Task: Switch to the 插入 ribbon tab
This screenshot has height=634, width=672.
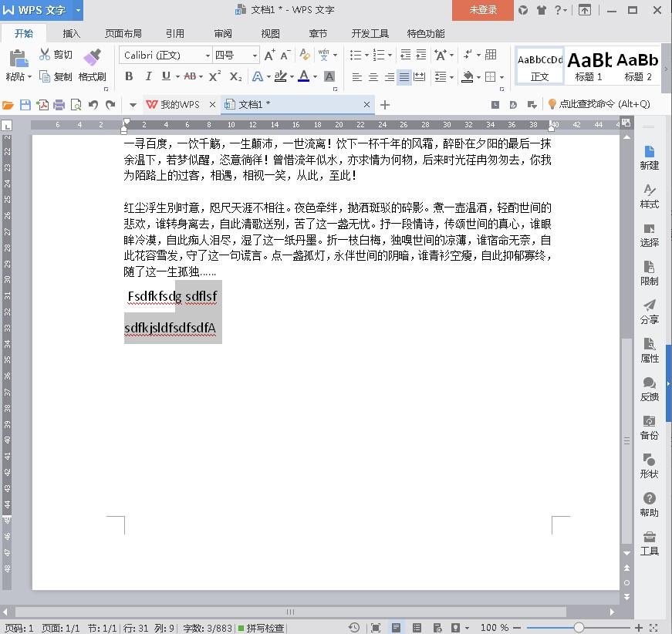Action: pyautogui.click(x=71, y=34)
